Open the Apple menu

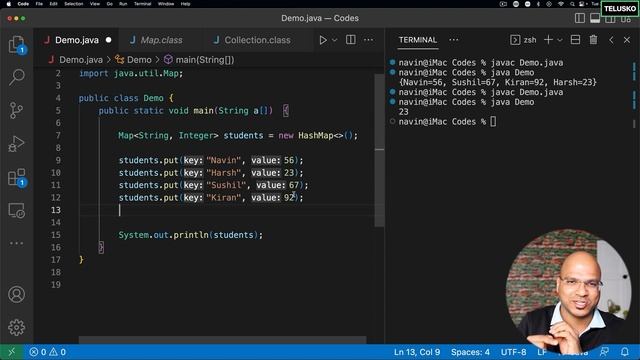click(9, 4)
